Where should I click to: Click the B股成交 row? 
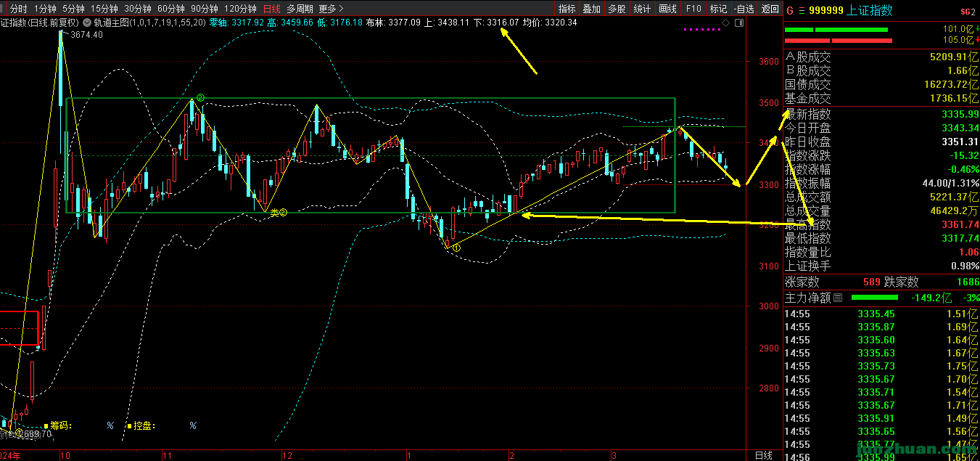click(881, 70)
